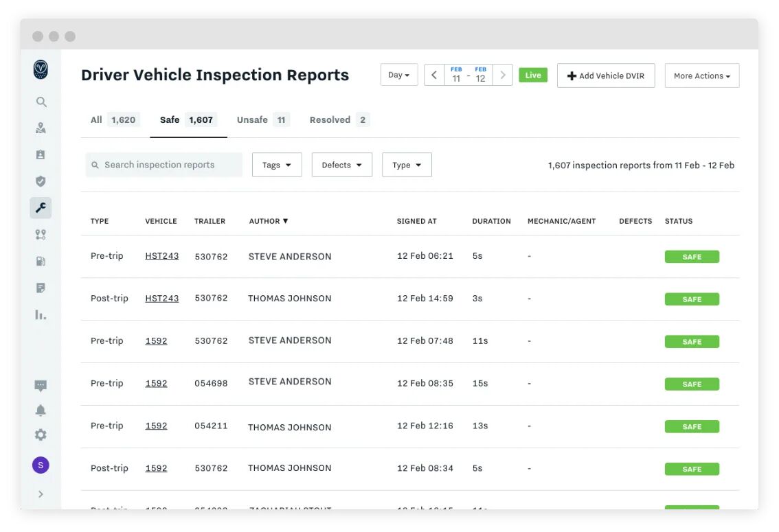Open the documents note icon in sidebar
779x532 pixels.
tap(41, 288)
